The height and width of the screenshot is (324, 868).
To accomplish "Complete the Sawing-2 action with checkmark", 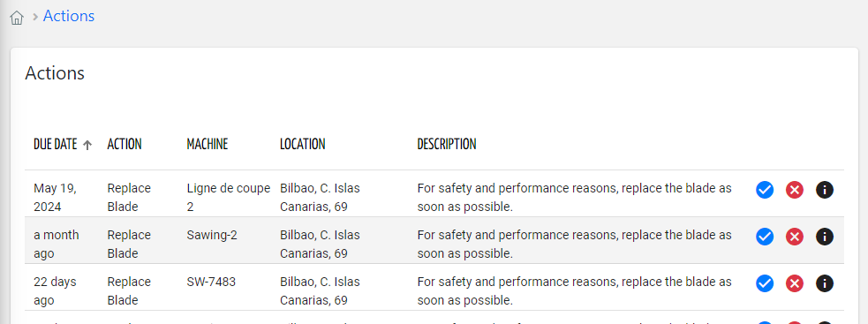I will pyautogui.click(x=765, y=237).
